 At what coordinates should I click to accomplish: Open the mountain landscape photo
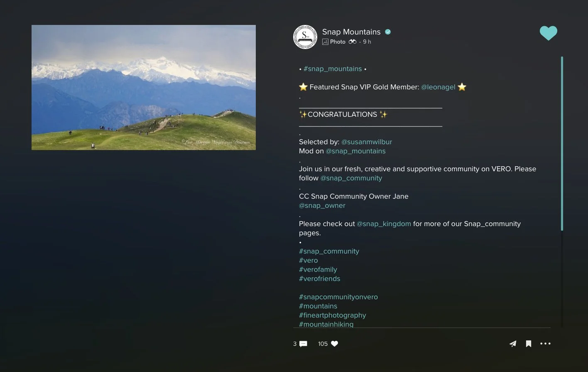pos(144,87)
